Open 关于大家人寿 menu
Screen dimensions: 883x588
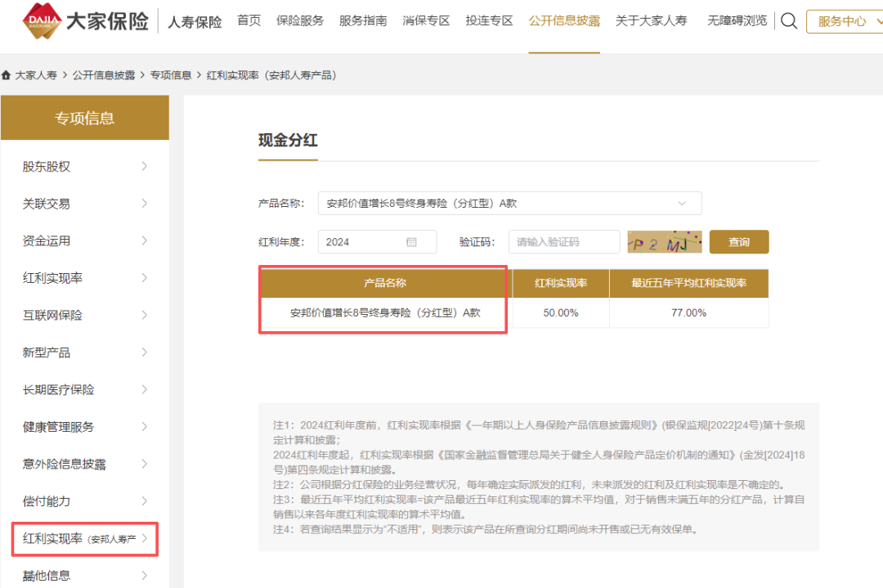click(x=651, y=21)
